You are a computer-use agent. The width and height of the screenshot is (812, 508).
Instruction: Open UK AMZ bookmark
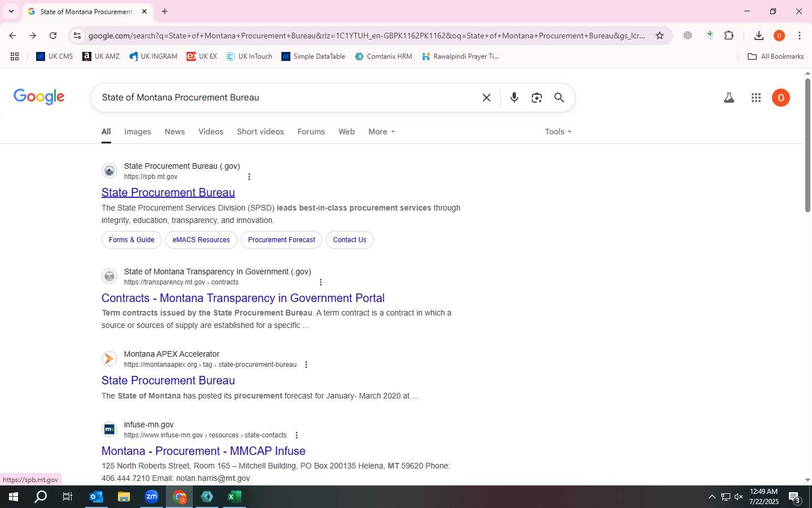click(101, 56)
